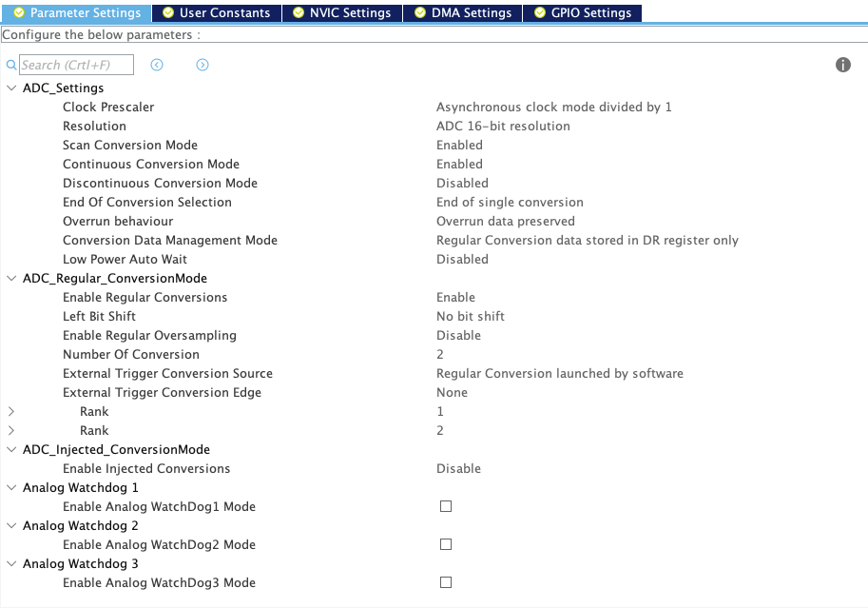
Task: Expand the Rank 2 row
Action: (11, 430)
